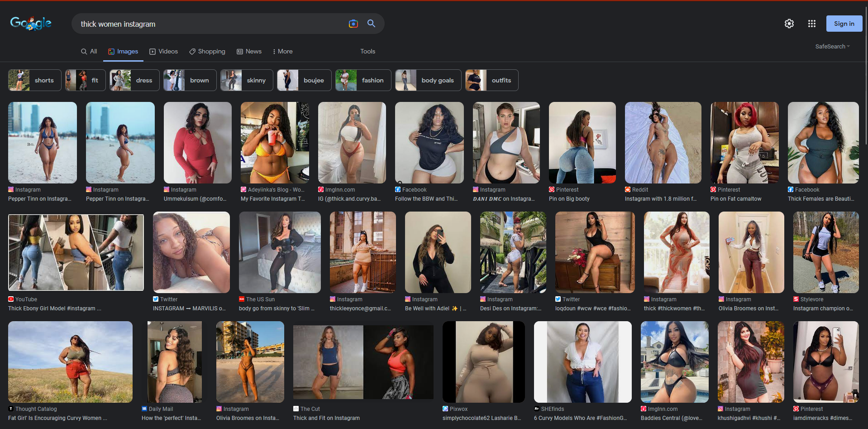Click the Google logo
Viewport: 868px width, 429px height.
click(31, 23)
